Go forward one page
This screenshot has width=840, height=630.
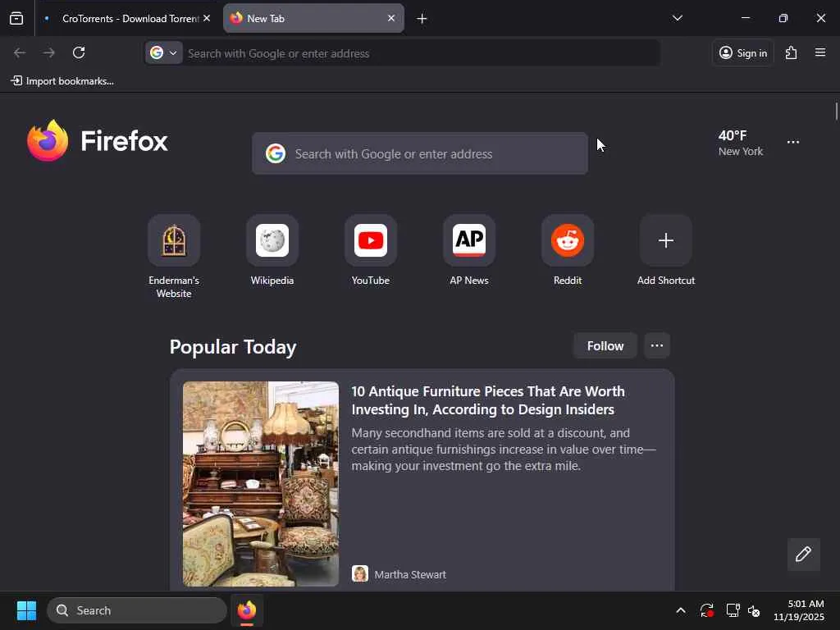pos(49,52)
